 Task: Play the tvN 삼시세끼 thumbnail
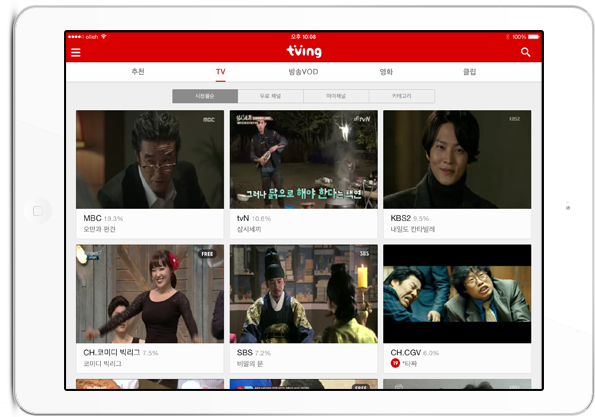click(x=304, y=159)
